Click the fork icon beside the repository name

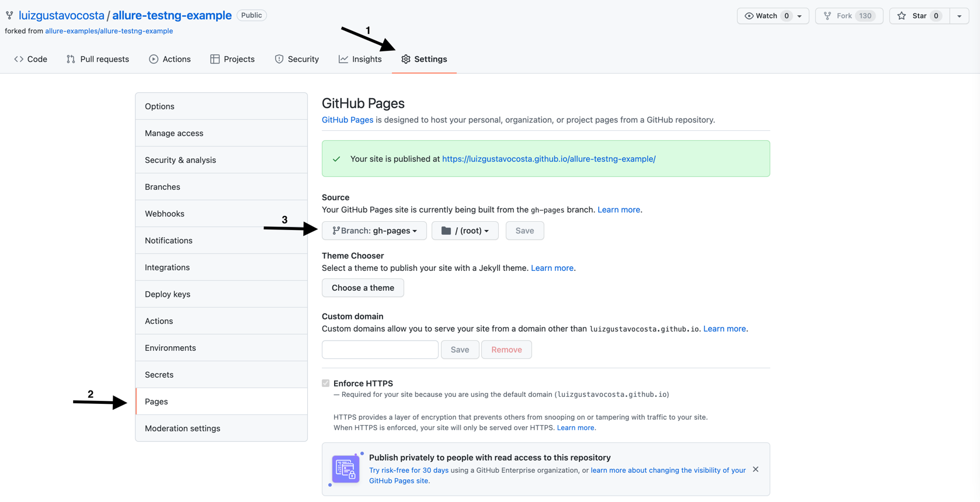click(x=9, y=15)
